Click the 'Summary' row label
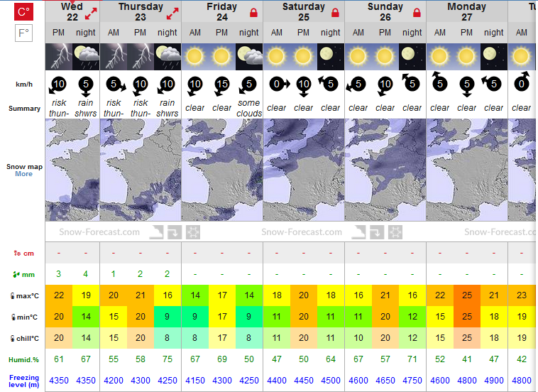The height and width of the screenshot is (392, 538). click(x=24, y=109)
